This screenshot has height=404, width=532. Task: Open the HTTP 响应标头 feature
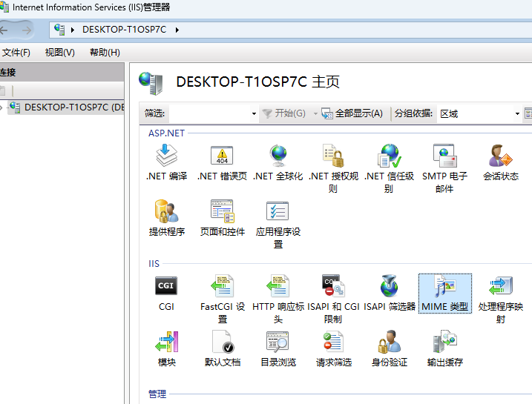tap(278, 299)
